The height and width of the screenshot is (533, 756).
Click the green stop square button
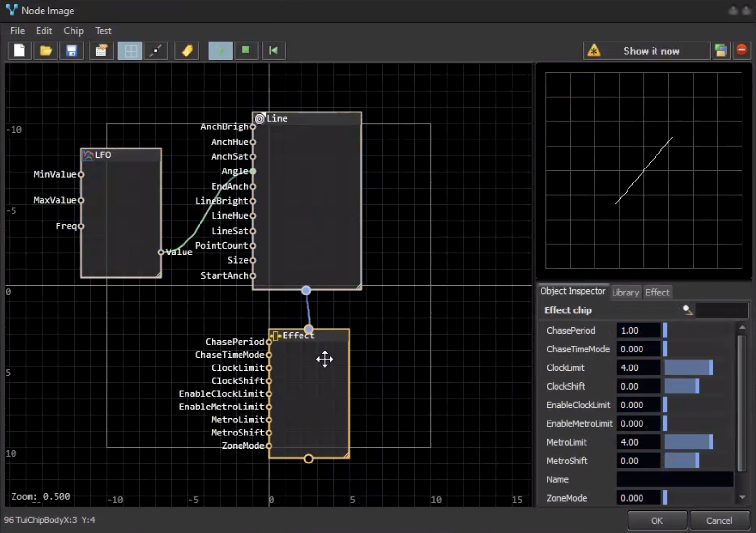[x=246, y=50]
